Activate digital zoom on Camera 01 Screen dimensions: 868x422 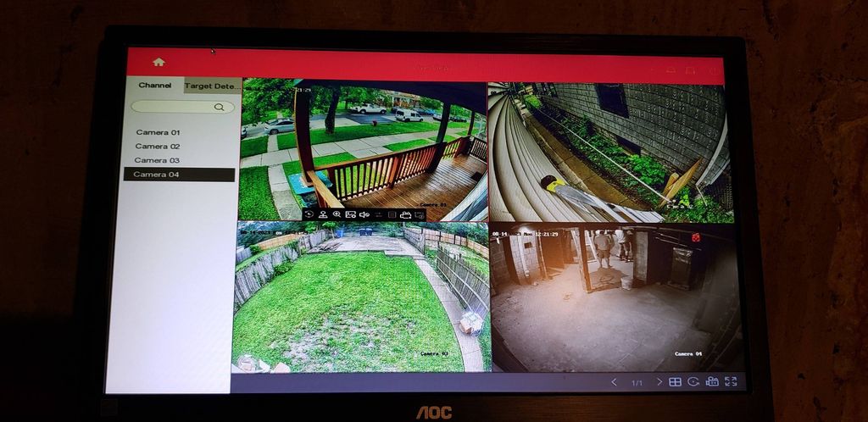coord(337,214)
